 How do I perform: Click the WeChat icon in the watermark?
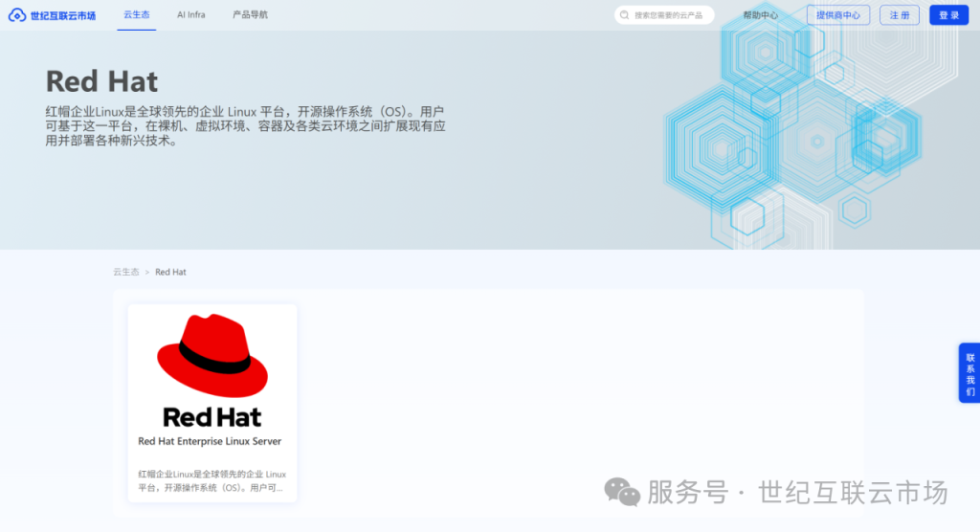pyautogui.click(x=622, y=492)
